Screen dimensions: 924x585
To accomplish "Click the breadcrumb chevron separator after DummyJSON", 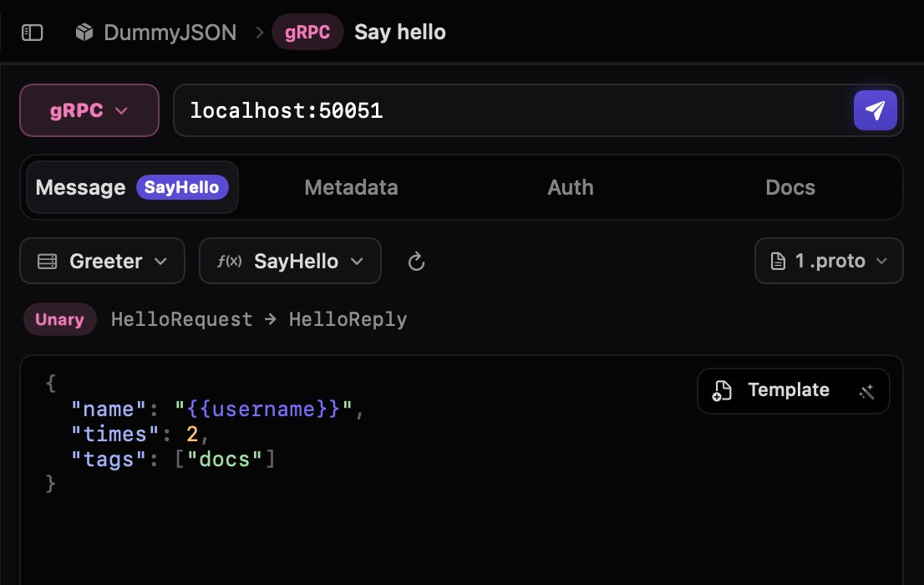I will click(259, 33).
